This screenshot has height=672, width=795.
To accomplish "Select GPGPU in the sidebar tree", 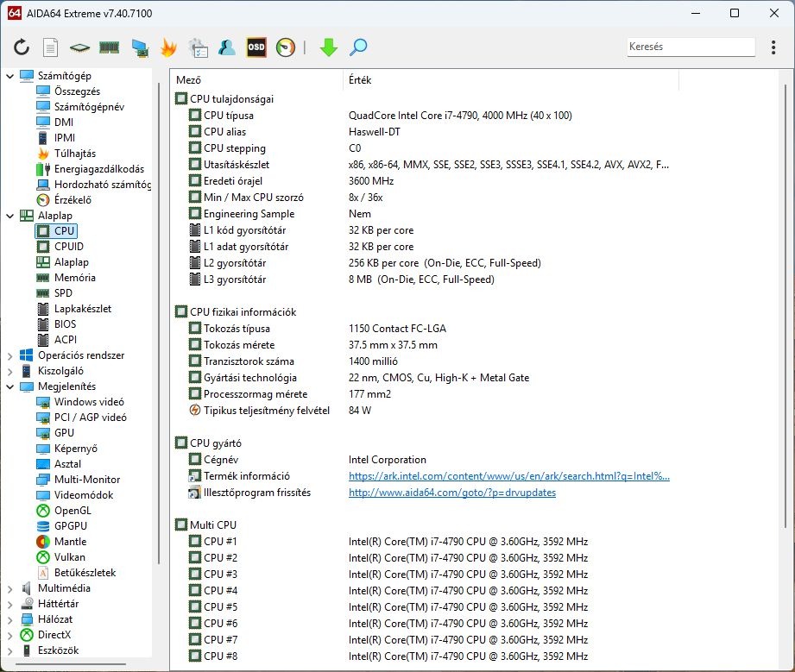I will coord(70,526).
